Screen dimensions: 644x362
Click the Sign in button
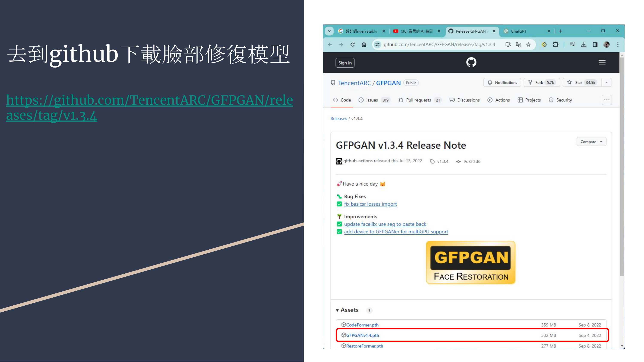click(345, 63)
